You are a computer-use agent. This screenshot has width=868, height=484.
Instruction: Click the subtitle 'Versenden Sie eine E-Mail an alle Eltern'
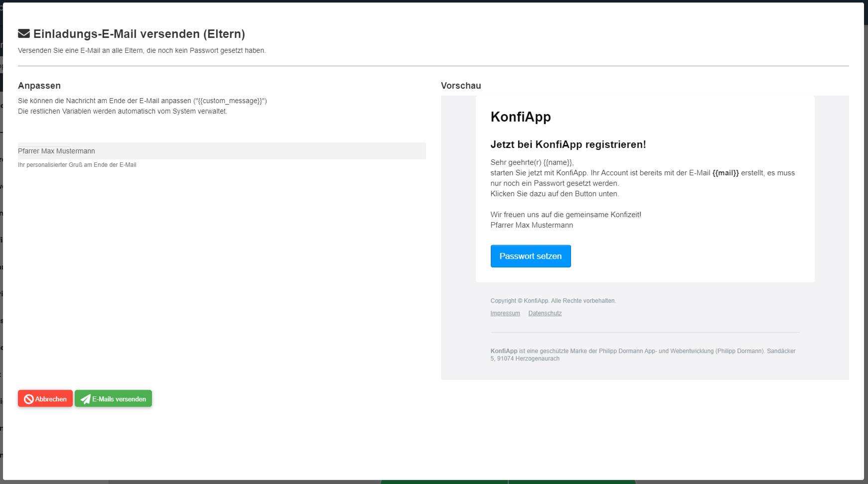[142, 50]
